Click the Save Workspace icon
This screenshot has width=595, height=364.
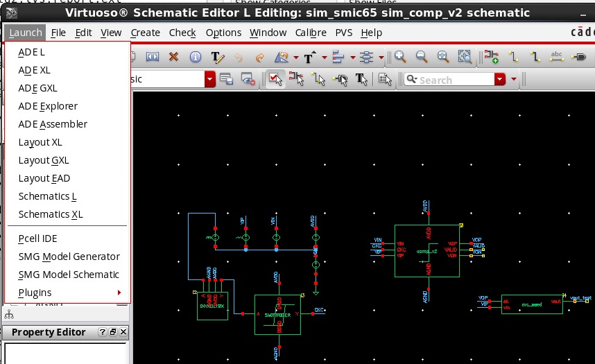[227, 79]
